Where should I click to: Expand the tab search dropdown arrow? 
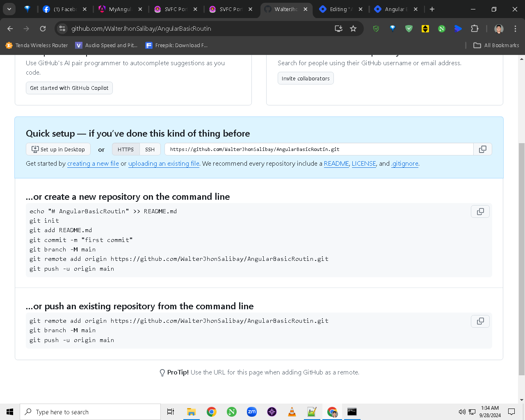[x=9, y=9]
